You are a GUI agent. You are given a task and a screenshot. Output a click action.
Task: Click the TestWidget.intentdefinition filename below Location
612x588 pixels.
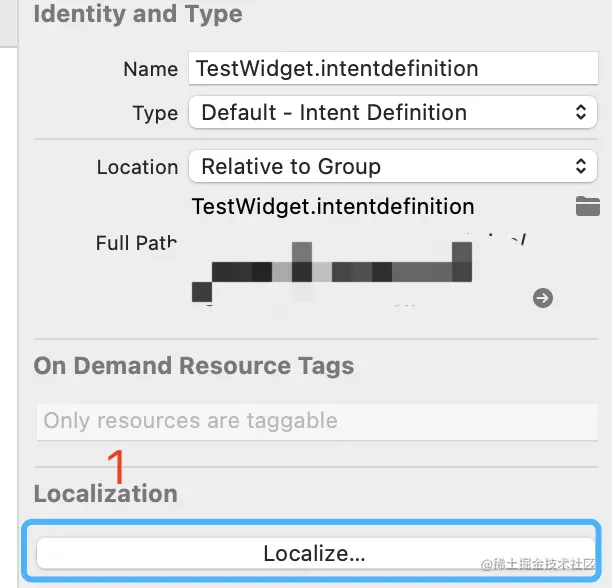click(x=333, y=207)
